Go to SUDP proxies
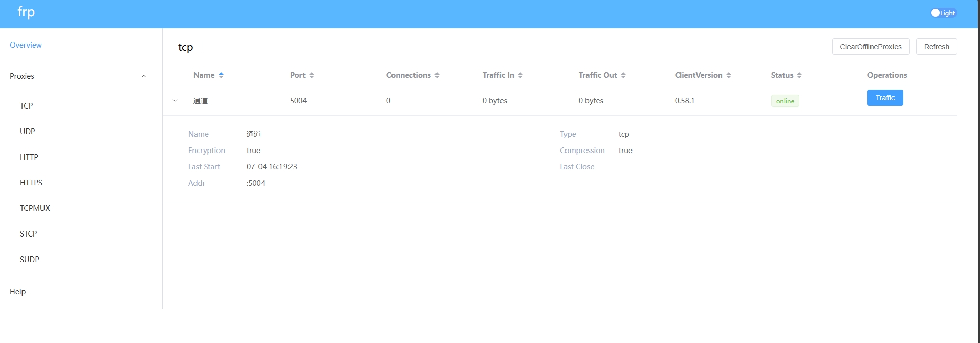 point(30,260)
